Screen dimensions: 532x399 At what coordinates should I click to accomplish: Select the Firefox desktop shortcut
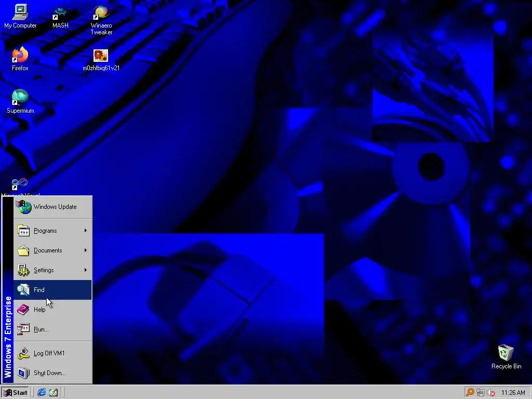[x=20, y=59]
